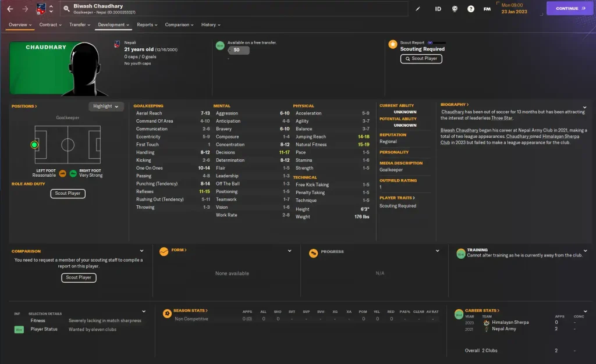This screenshot has height=364, width=596.
Task: Click Scout Player under Scouting Required
Action: pos(421,59)
